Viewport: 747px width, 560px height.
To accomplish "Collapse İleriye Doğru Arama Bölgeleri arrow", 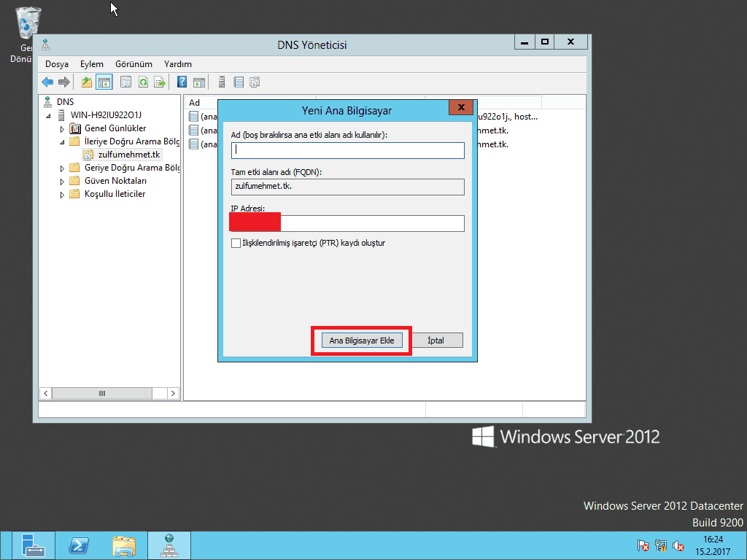I will tap(62, 142).
